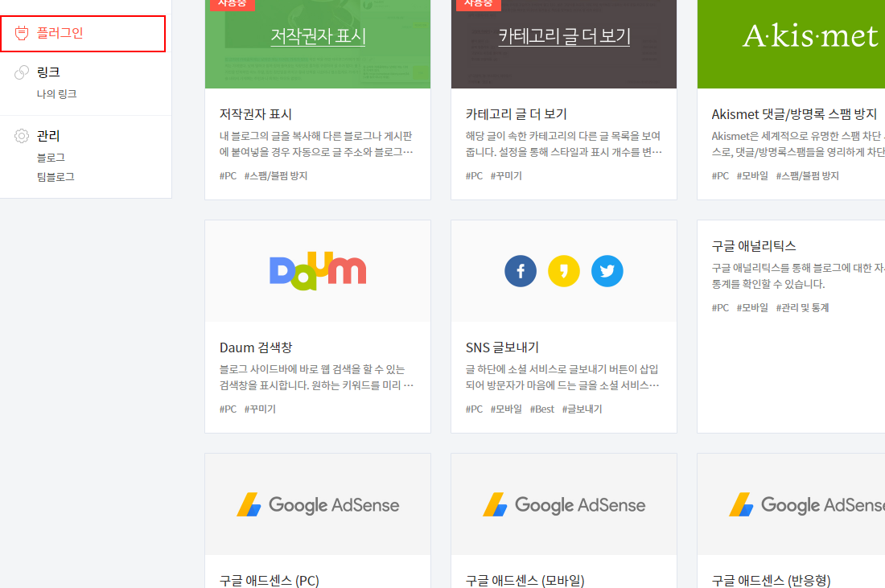Viewport: 885px width, 588px height.
Task: Click the 카테고리 글 더 보기 card title
Action: (517, 114)
